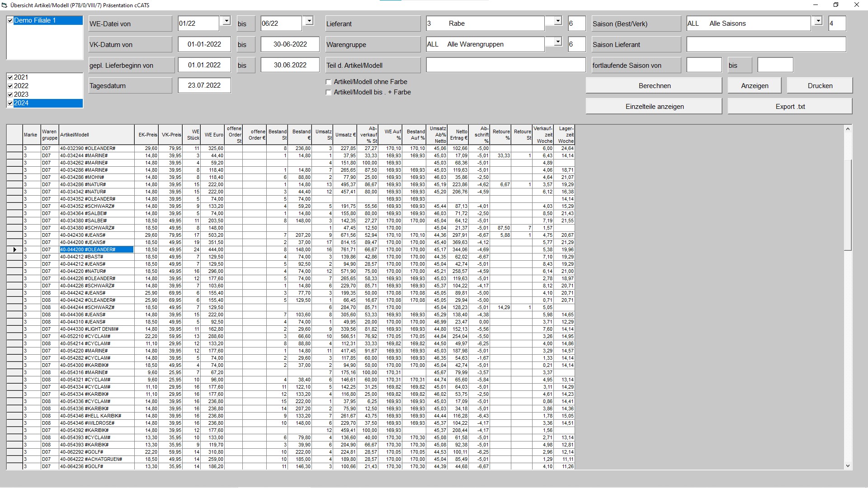The width and height of the screenshot is (868, 488).
Task: Select table row 40-032390 #OLEANDER#
Action: (97, 148)
